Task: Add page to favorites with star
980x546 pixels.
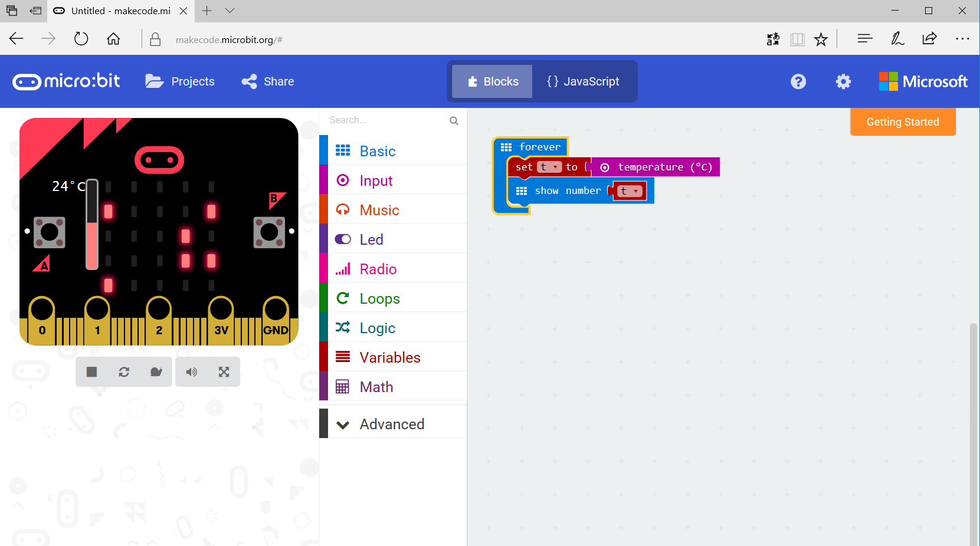Action: [x=821, y=39]
